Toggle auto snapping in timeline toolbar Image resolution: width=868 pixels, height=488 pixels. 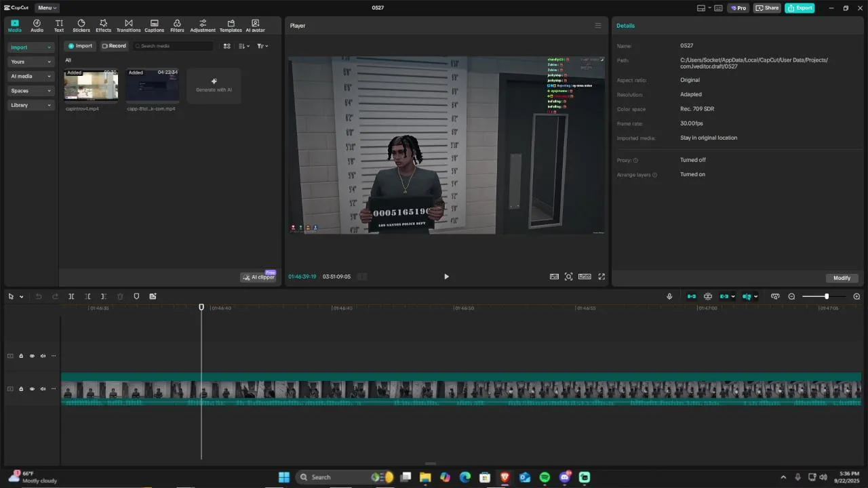click(x=708, y=296)
